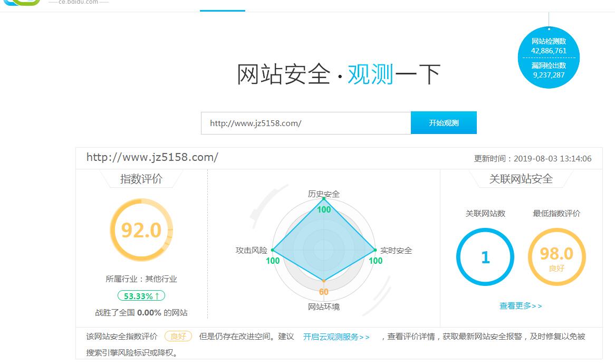Viewport: 615px width, 364px height.
Task: Click the ce.baidu.com logo at top left
Action: click(55, 2)
